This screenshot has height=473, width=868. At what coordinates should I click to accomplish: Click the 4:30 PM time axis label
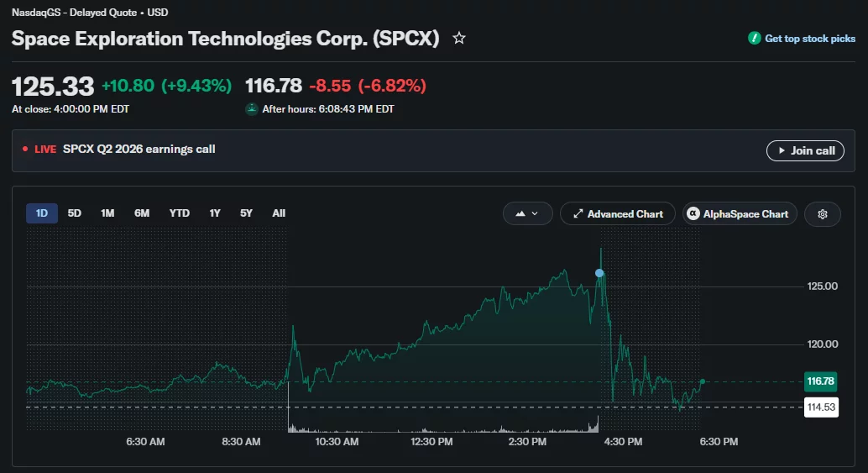pos(624,441)
